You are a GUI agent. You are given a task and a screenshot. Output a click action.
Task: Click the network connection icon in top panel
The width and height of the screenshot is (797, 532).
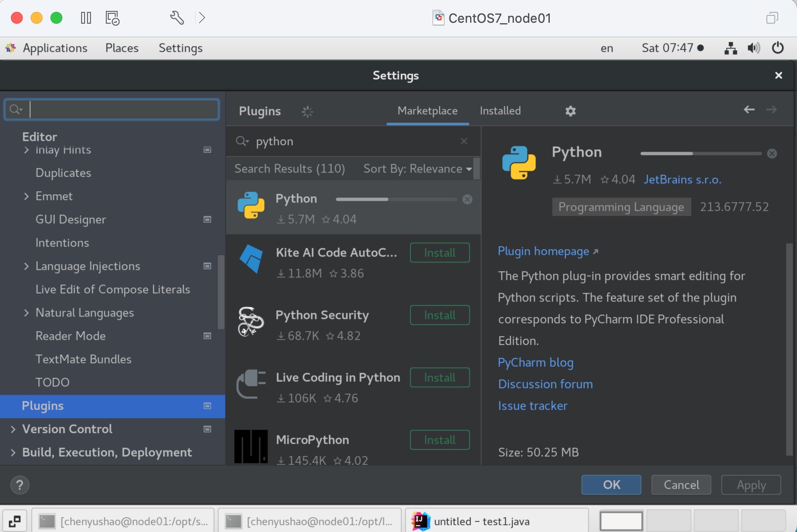click(730, 48)
